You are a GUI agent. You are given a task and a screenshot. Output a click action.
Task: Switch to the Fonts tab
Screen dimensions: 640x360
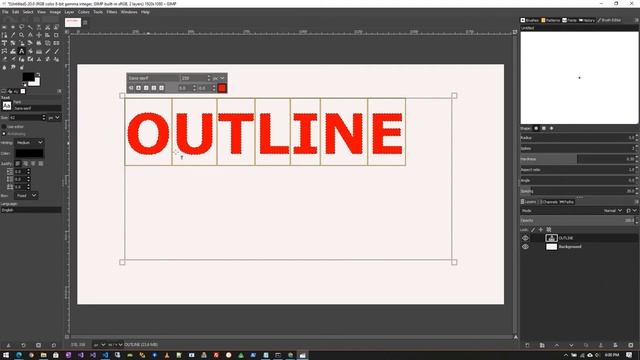pos(569,20)
